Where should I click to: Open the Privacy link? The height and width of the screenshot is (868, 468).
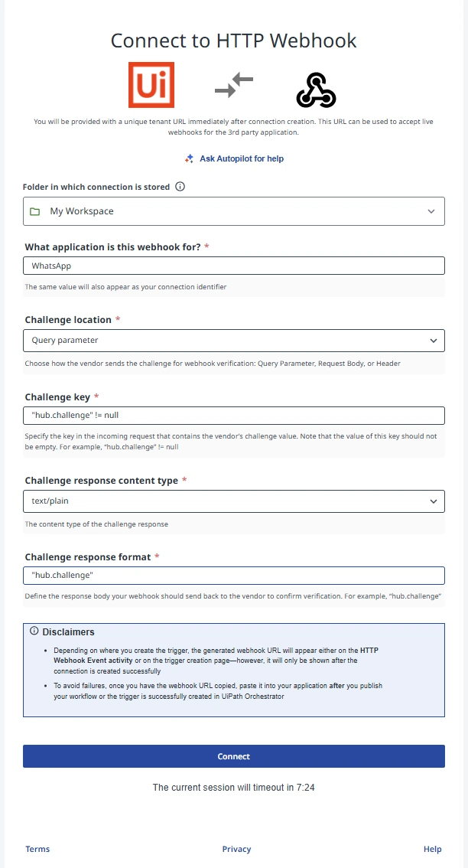(x=236, y=849)
